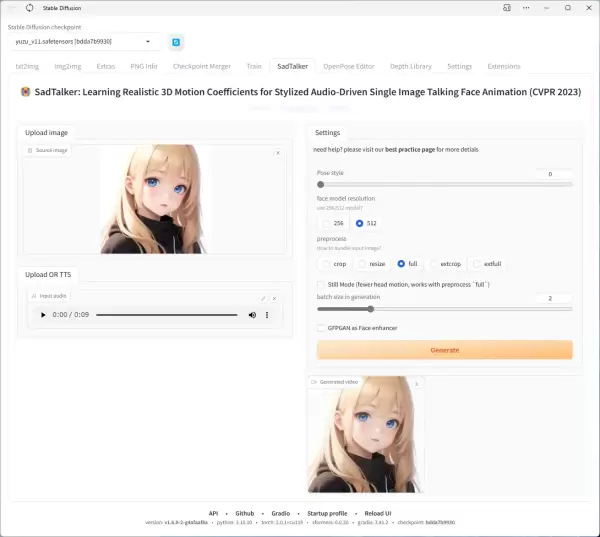Click the Reload UI footer link
Screen dimensions: 600x537
378,513
